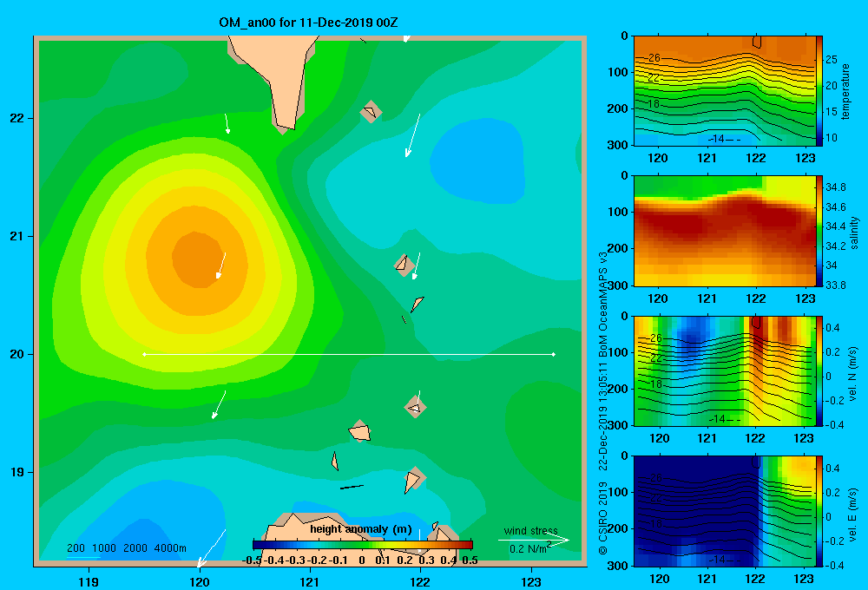The width and height of the screenshot is (868, 590).
Task: Click longitude label "121" on main map axis
Action: (310, 581)
